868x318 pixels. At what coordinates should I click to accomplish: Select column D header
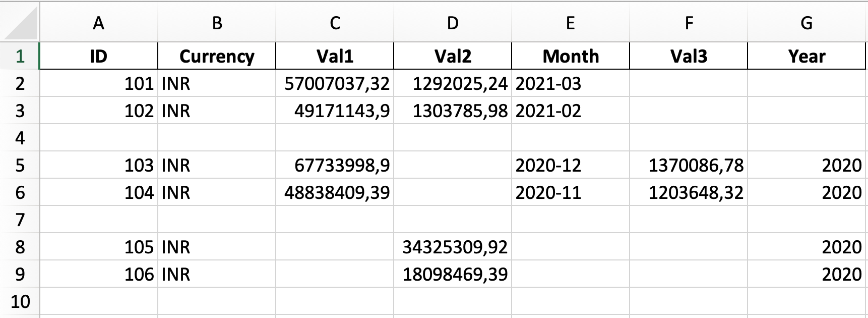pos(453,23)
